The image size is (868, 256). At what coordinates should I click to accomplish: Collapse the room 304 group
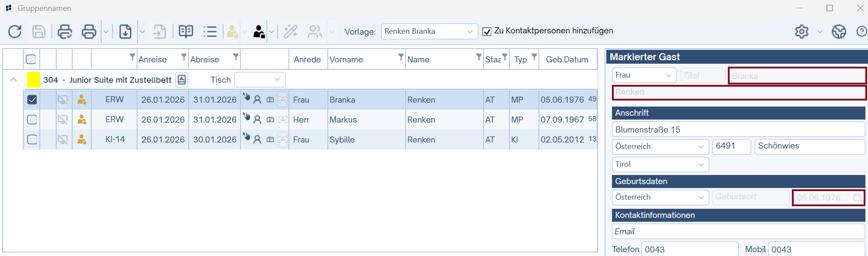13,80
